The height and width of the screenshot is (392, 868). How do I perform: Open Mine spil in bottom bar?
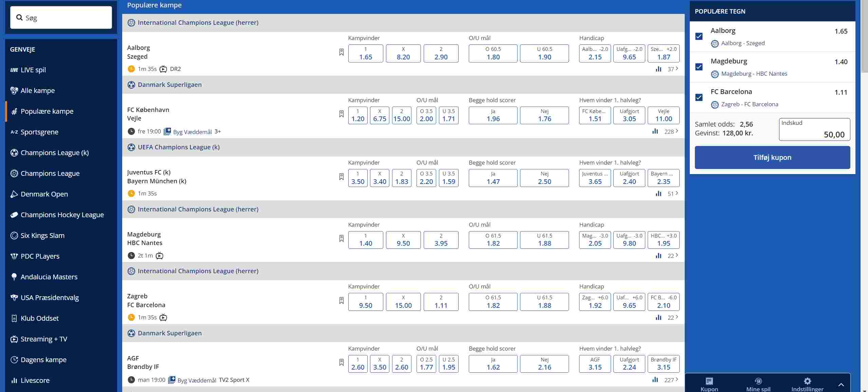pyautogui.click(x=758, y=385)
